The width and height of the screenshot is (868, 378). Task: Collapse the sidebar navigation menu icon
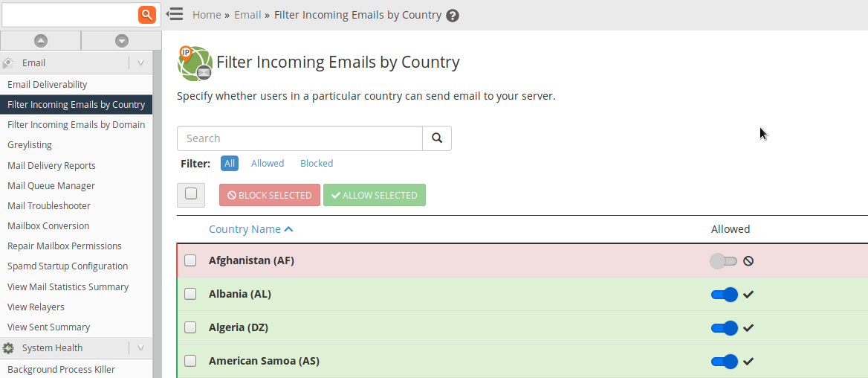(175, 14)
